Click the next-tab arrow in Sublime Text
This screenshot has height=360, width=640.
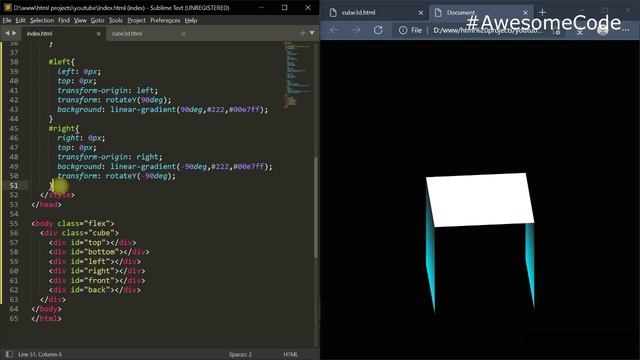tap(14, 33)
